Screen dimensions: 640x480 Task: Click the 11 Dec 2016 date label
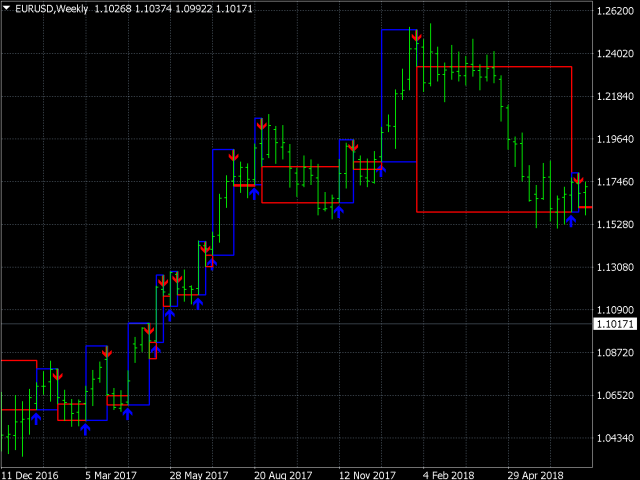point(32,473)
